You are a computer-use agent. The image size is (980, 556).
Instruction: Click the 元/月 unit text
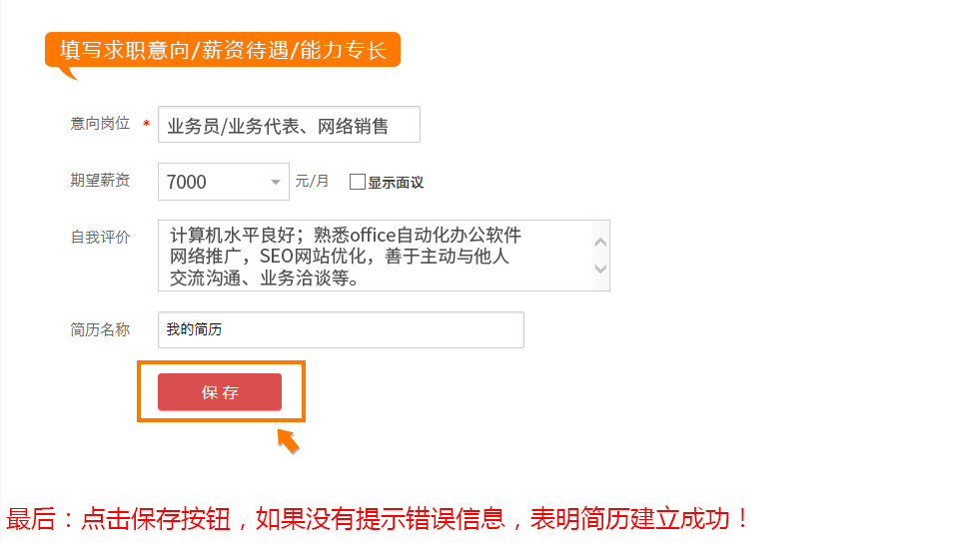pos(312,181)
